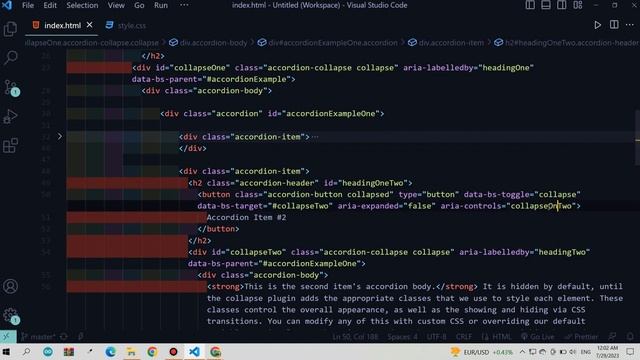Open Remote Window status bar button
640x360 pixels.
tap(8, 337)
